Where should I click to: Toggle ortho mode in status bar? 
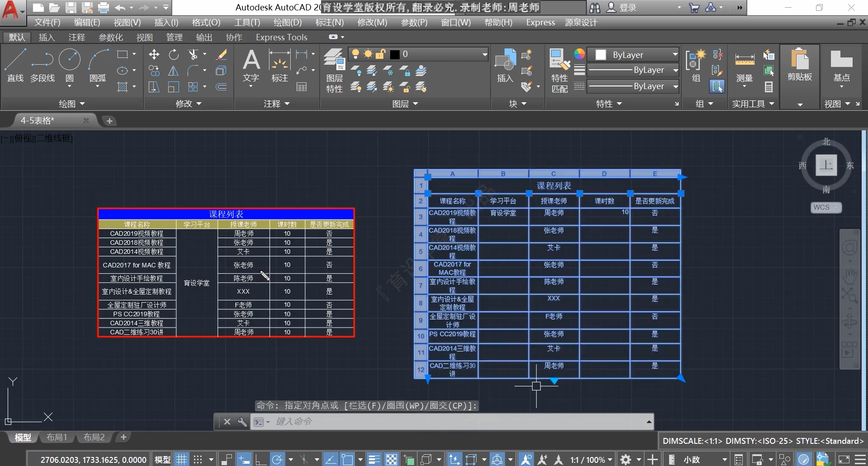(260, 460)
